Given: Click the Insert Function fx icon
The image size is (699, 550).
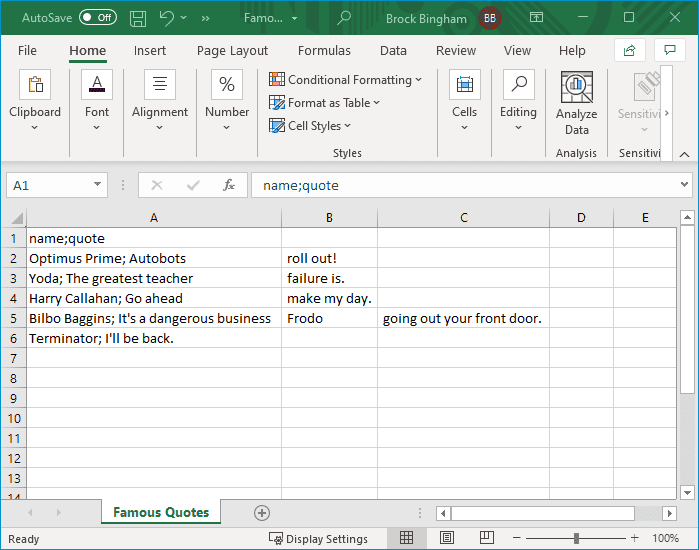Looking at the screenshot, I should [229, 185].
